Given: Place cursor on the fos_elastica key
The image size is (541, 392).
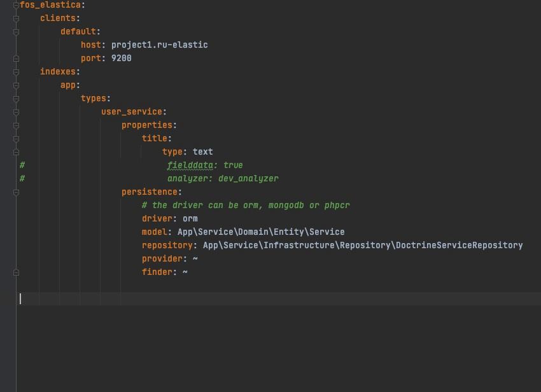Looking at the screenshot, I should [50, 5].
